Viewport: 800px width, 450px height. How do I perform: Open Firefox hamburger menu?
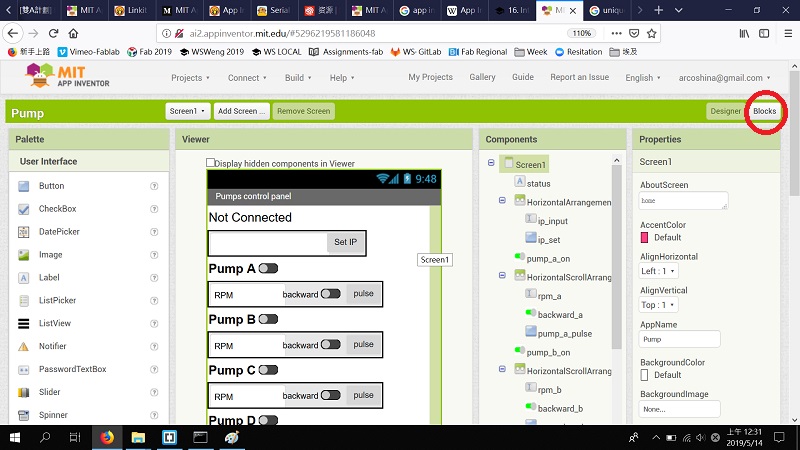[x=788, y=33]
